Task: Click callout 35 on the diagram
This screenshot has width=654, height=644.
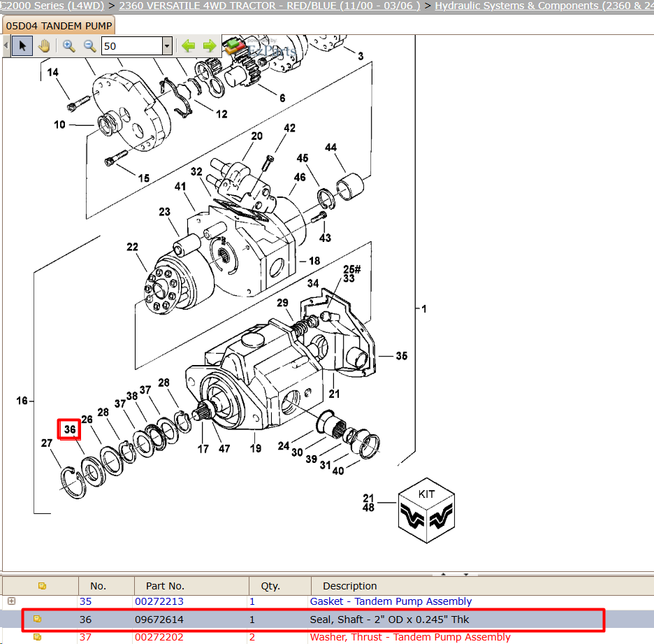Action: click(402, 356)
